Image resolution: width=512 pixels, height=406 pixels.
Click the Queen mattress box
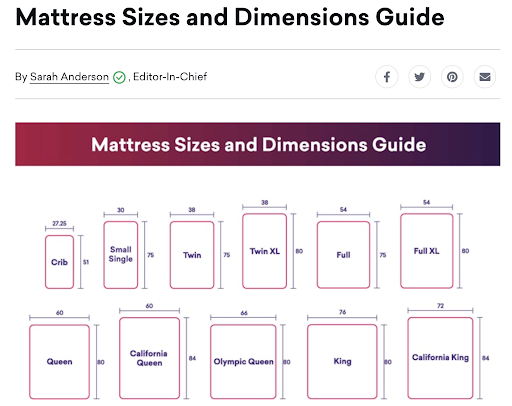tap(59, 362)
